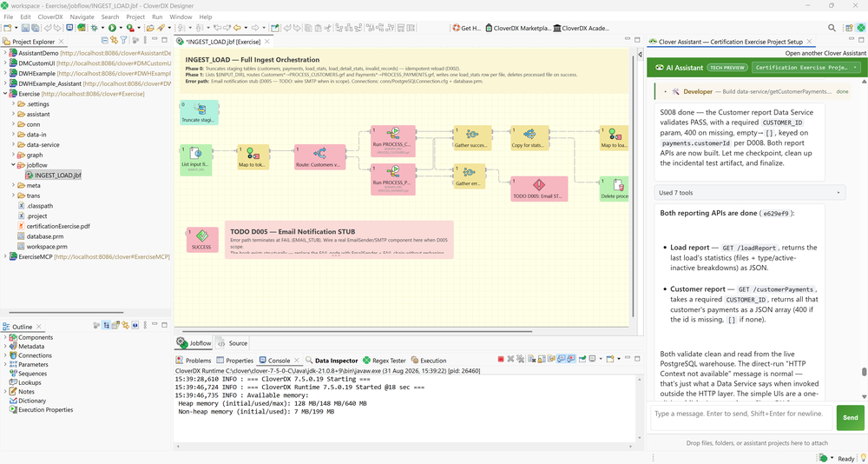This screenshot has height=464, width=868.
Task: Select the SUCCESS component
Action: click(202, 240)
